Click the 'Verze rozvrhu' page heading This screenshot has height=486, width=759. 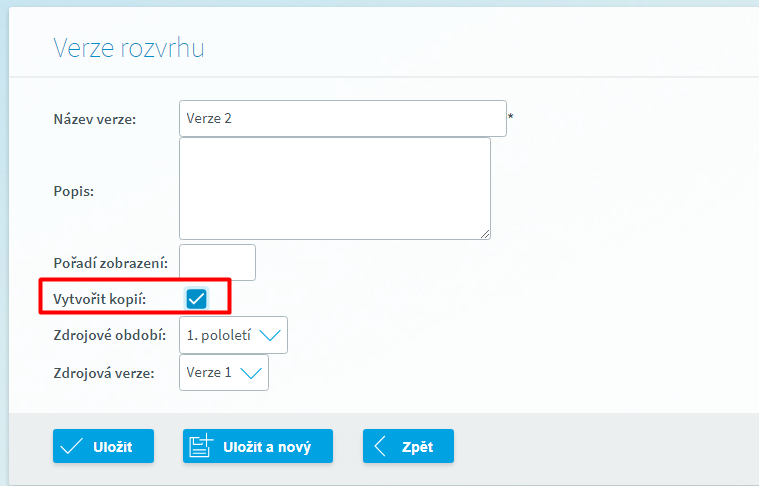129,48
